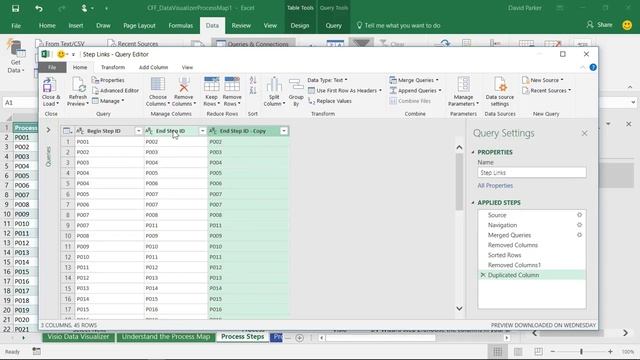Image resolution: width=640 pixels, height=360 pixels.
Task: Close the Query Settings pane
Action: tap(584, 133)
